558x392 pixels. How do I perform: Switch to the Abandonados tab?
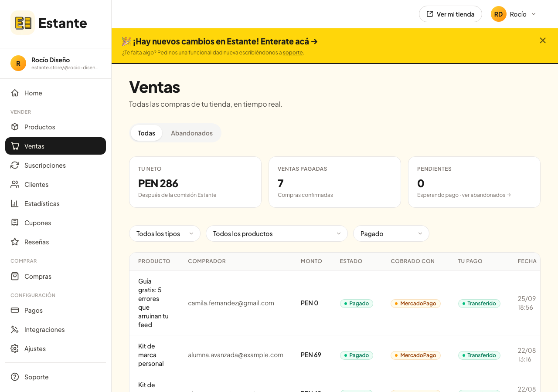(x=192, y=133)
